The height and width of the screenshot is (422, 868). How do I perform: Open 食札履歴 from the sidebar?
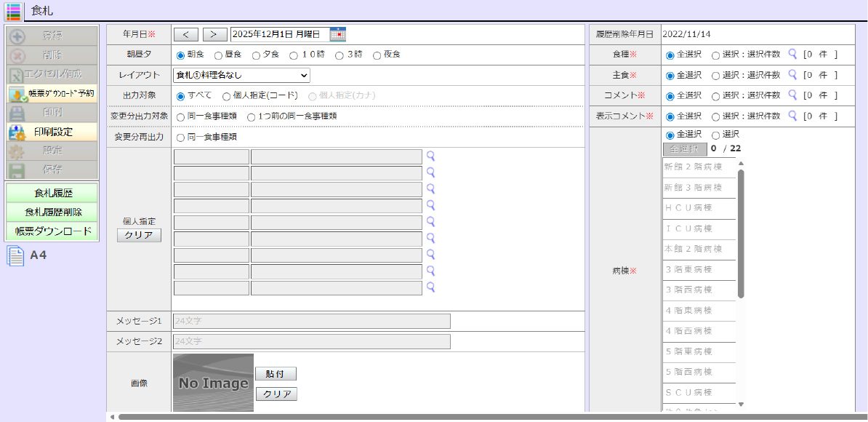52,193
